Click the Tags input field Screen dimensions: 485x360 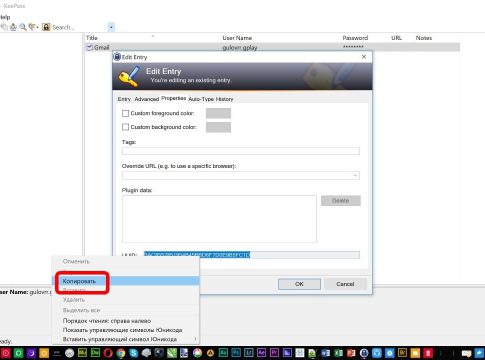coord(241,151)
